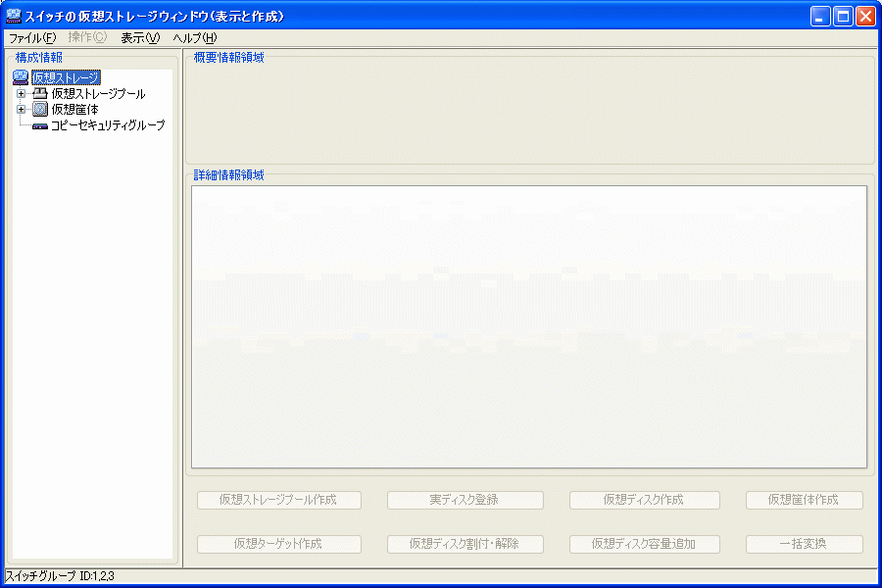Maximize the window
This screenshot has height=588, width=882.
(843, 17)
